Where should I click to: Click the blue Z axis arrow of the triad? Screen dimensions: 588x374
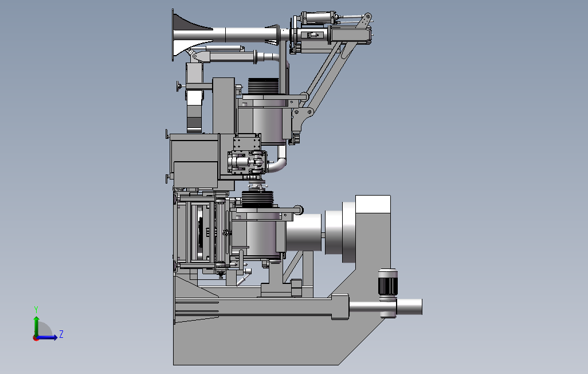47,338
